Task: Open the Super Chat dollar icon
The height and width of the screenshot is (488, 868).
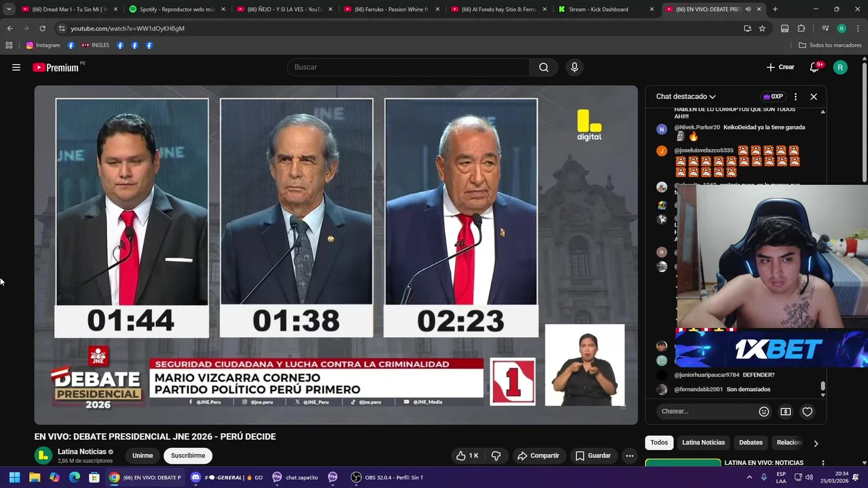Action: point(785,411)
